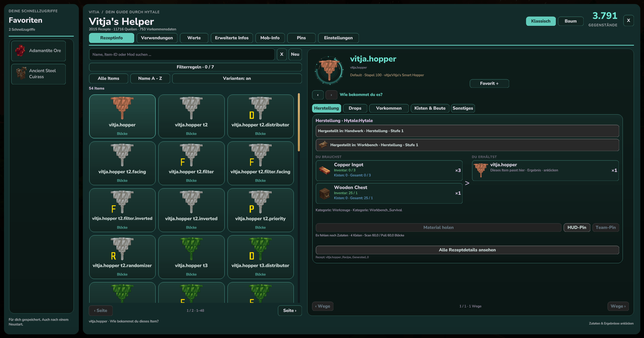This screenshot has height=338, width=644.
Task: Clear the search with X button
Action: click(282, 54)
